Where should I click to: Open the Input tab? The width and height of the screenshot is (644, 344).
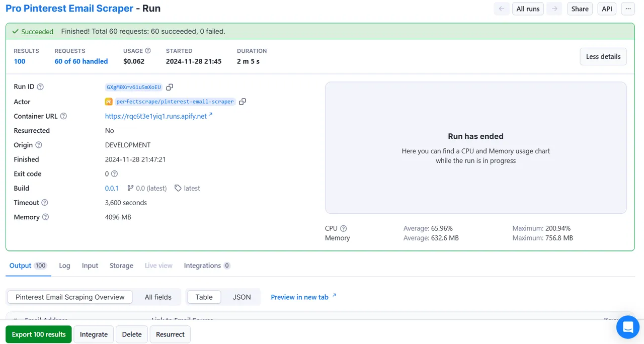click(90, 266)
